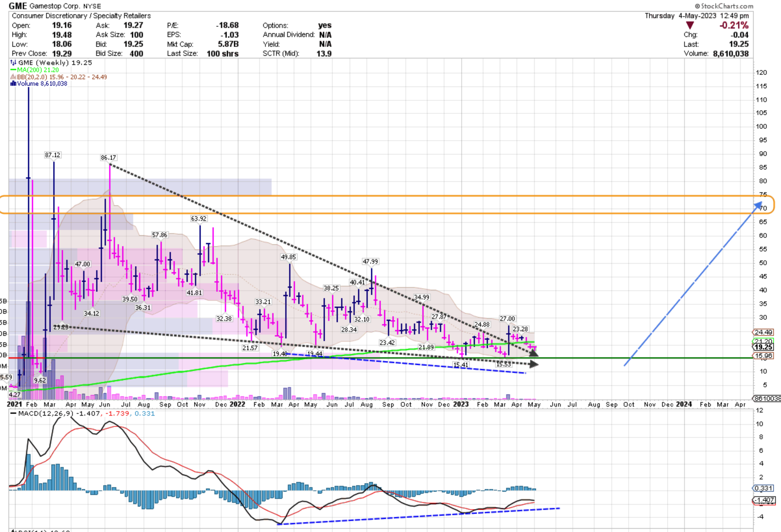Click the 9.62 low price label
Screen dimensions: 781x532
40,380
